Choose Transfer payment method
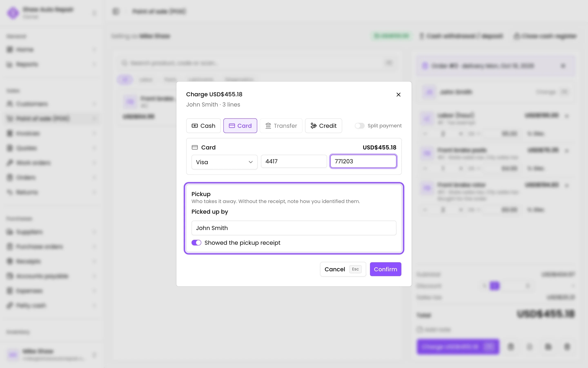Image resolution: width=588 pixels, height=368 pixels. click(x=281, y=126)
